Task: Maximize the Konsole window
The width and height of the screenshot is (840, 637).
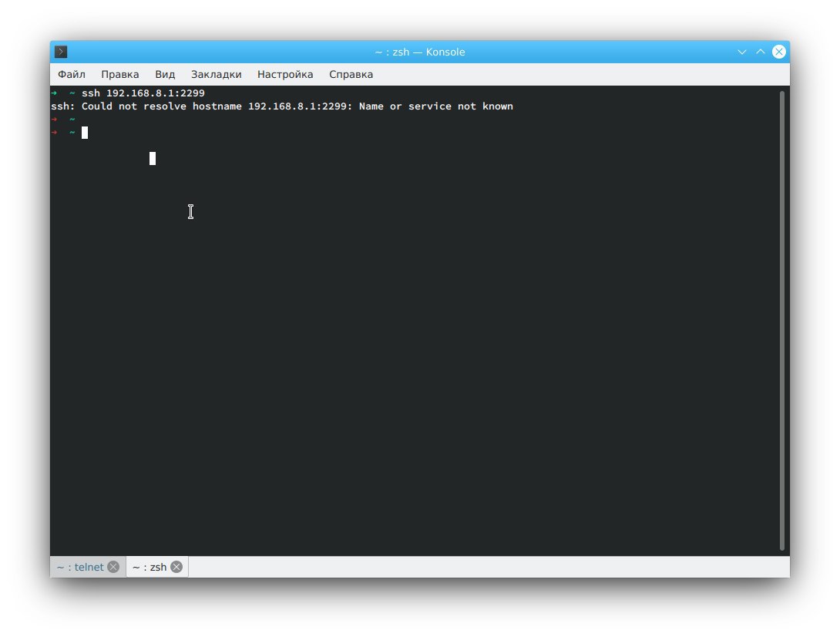Action: point(760,52)
